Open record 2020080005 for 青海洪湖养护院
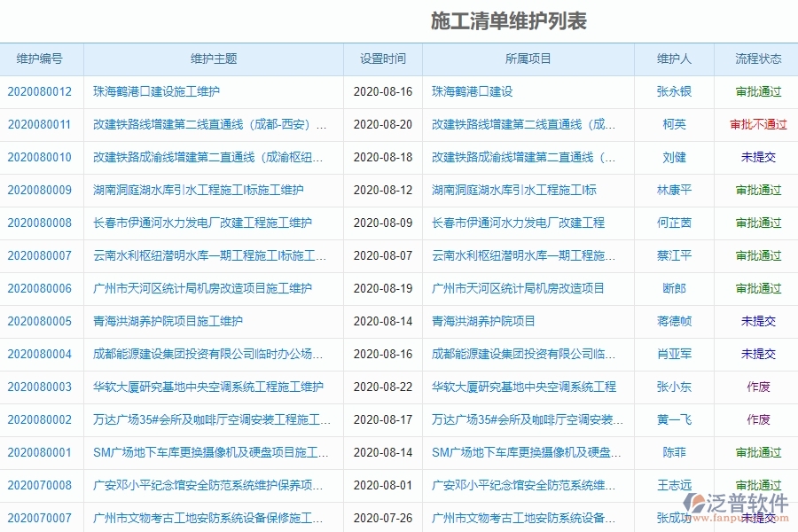This screenshot has height=532, width=798. [40, 321]
